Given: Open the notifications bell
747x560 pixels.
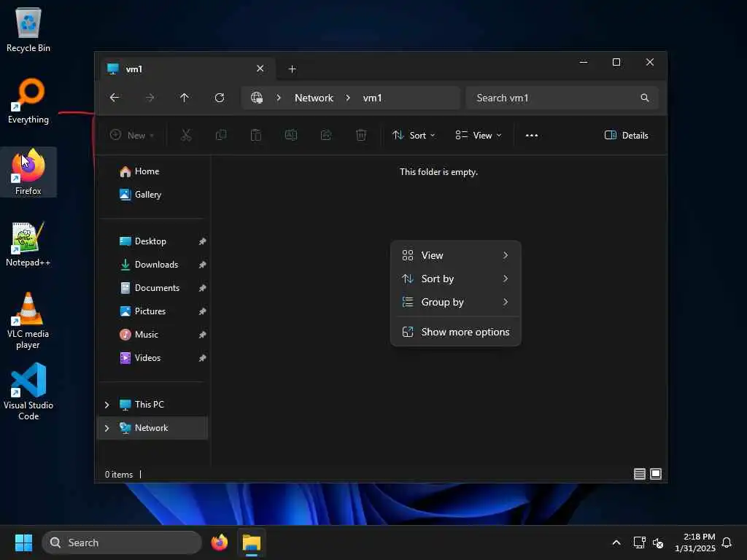Looking at the screenshot, I should (727, 542).
